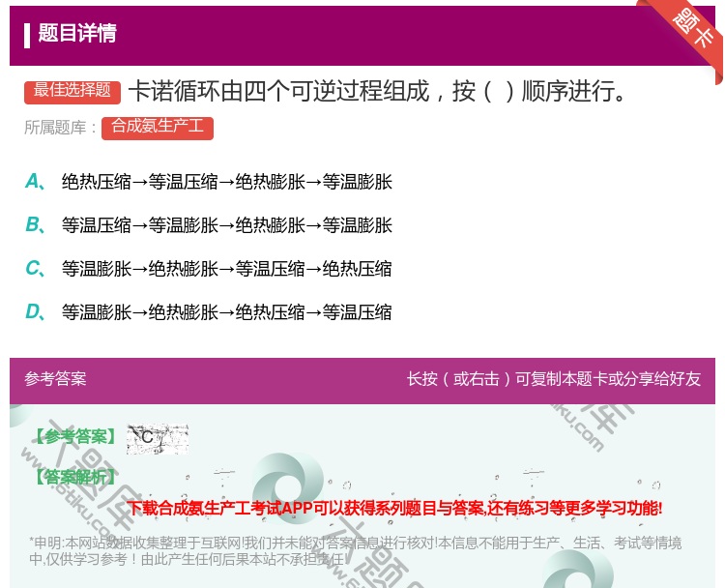Click the letter C option marker

tap(35, 268)
